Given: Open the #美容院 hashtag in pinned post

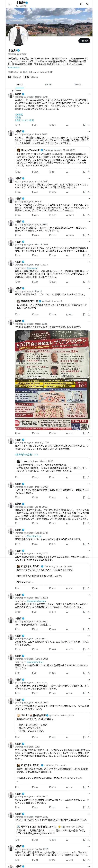Looking at the screenshot, I should point(19,115).
